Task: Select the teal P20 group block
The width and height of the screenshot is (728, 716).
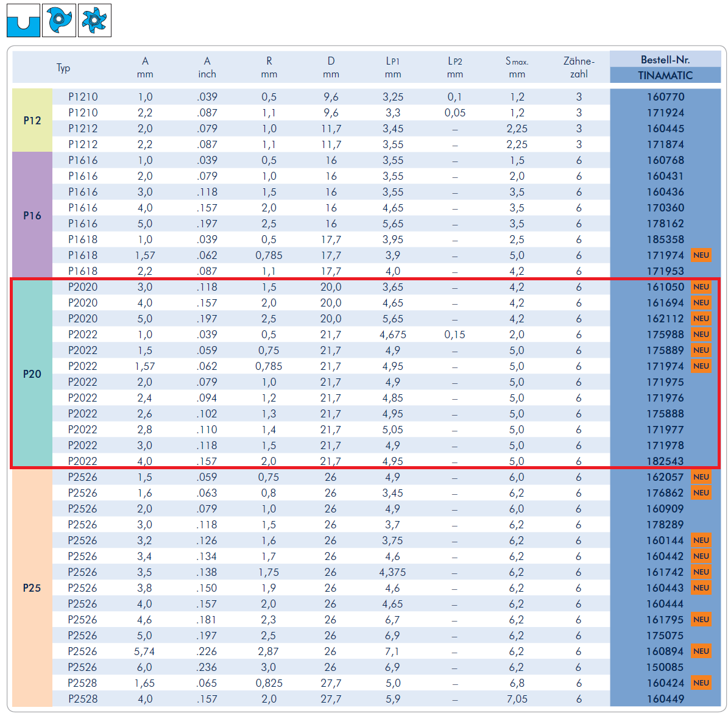Action: 32,374
